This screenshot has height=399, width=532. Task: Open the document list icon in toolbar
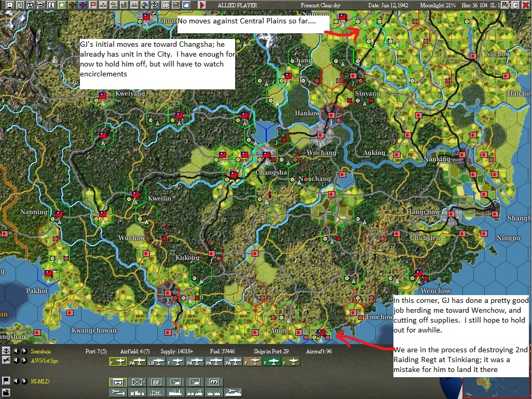coord(20,5)
